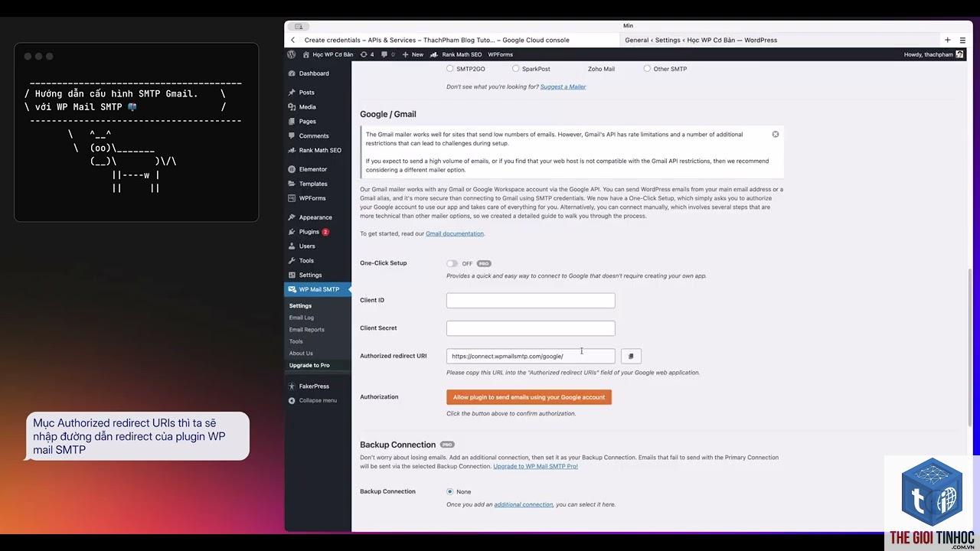Open Rank Math SEO sidebar item
Image resolution: width=980 pixels, height=551 pixels.
pyautogui.click(x=320, y=151)
